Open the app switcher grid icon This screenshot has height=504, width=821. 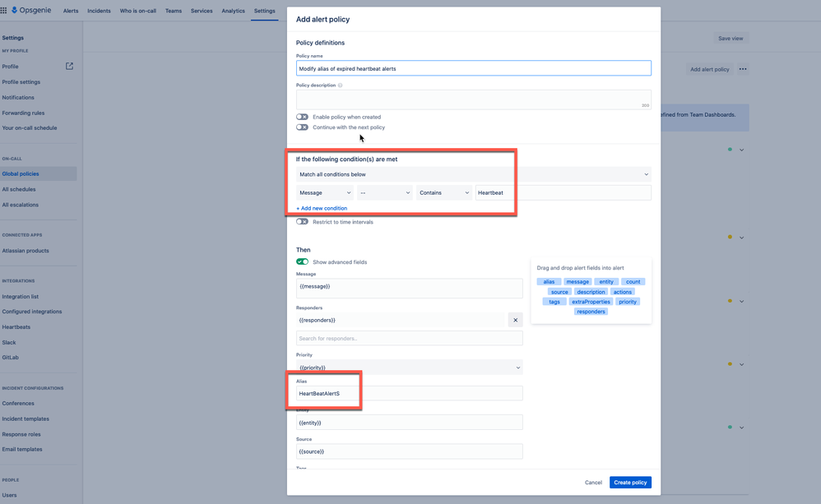3,10
